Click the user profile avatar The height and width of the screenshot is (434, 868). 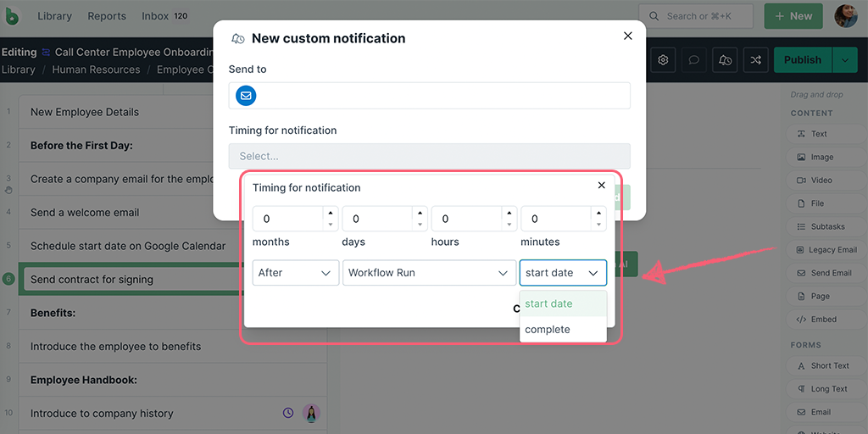coord(845,16)
